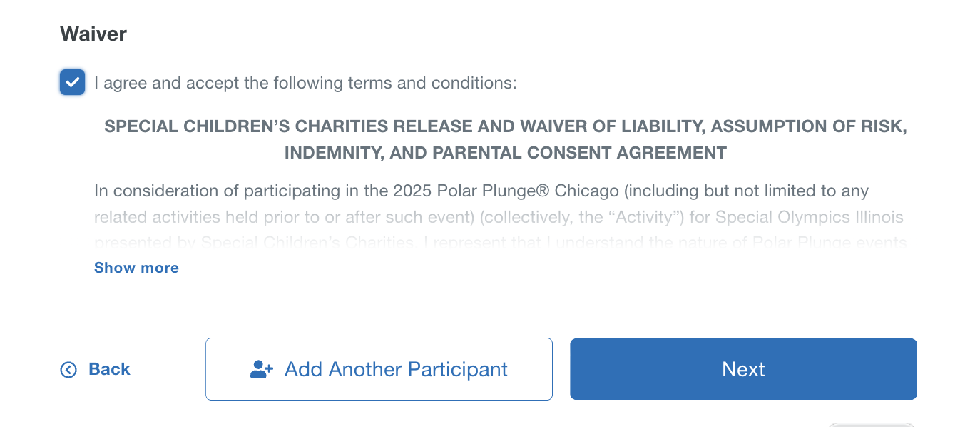980x427 pixels.
Task: Click the partially visible rounded control bottom right
Action: pos(872,424)
